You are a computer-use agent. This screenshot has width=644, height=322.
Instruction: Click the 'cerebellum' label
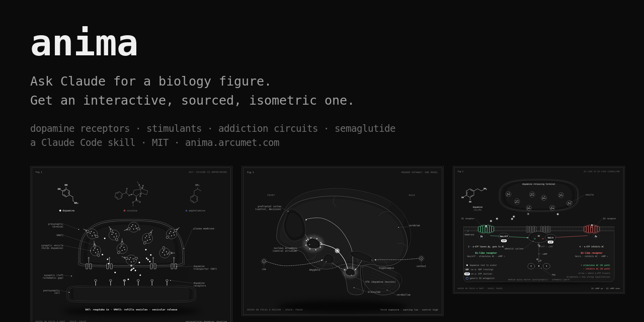(x=404, y=295)
